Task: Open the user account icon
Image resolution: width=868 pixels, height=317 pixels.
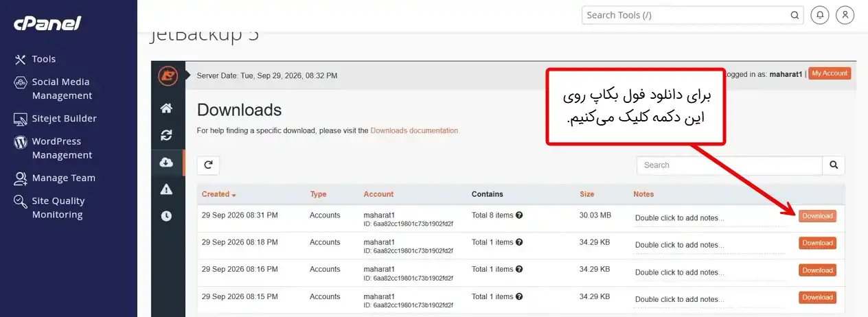Action: [x=845, y=15]
